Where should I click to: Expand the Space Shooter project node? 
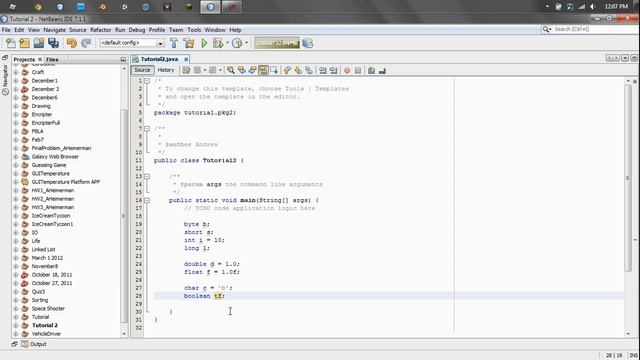click(x=16, y=309)
